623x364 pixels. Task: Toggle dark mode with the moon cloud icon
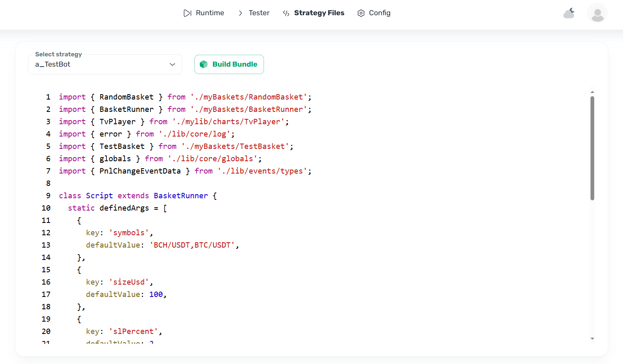coord(569,13)
